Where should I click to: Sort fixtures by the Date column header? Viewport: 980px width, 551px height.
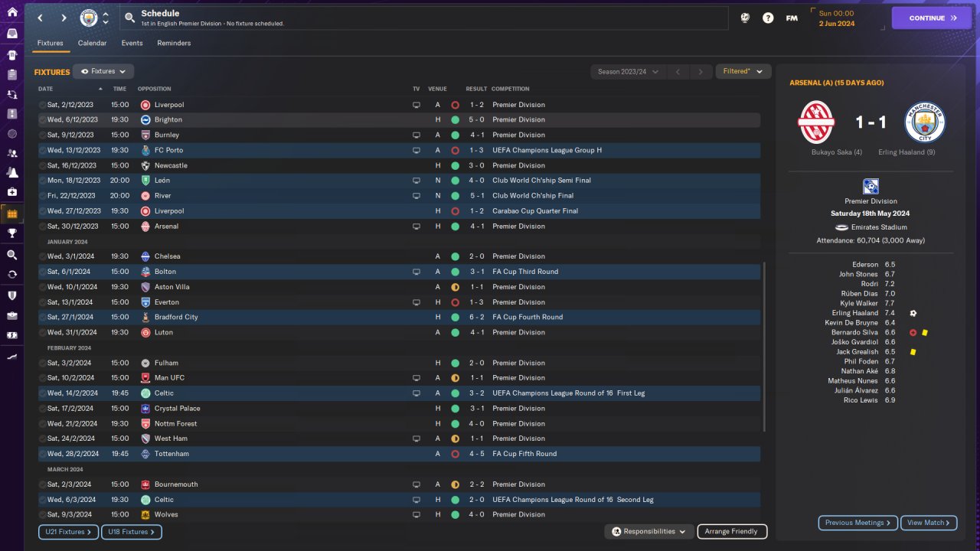click(x=45, y=89)
